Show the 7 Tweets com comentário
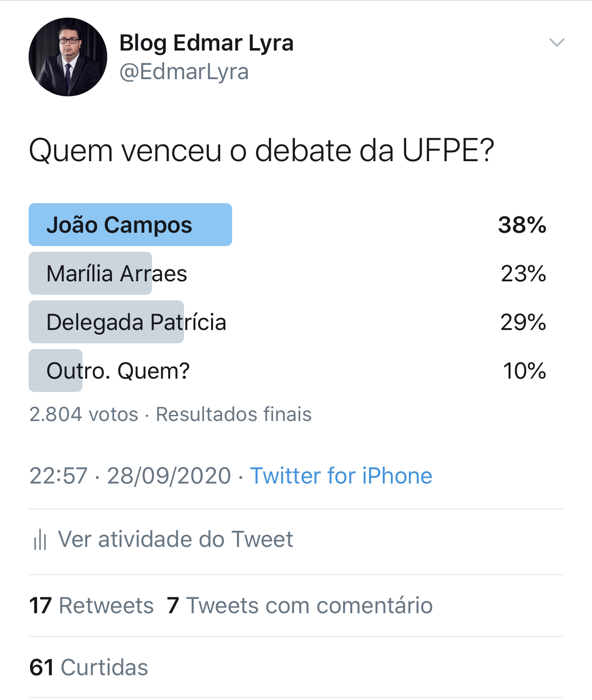Image resolution: width=592 pixels, height=700 pixels. click(x=300, y=606)
